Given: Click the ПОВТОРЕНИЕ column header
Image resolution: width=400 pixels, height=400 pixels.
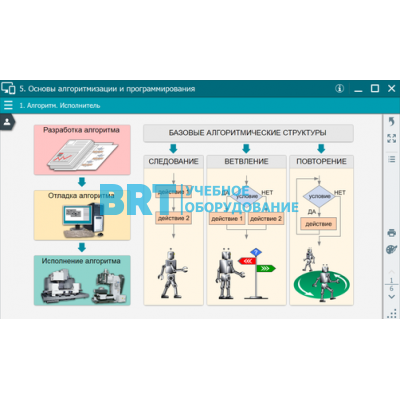Looking at the screenshot, I should point(321,162).
